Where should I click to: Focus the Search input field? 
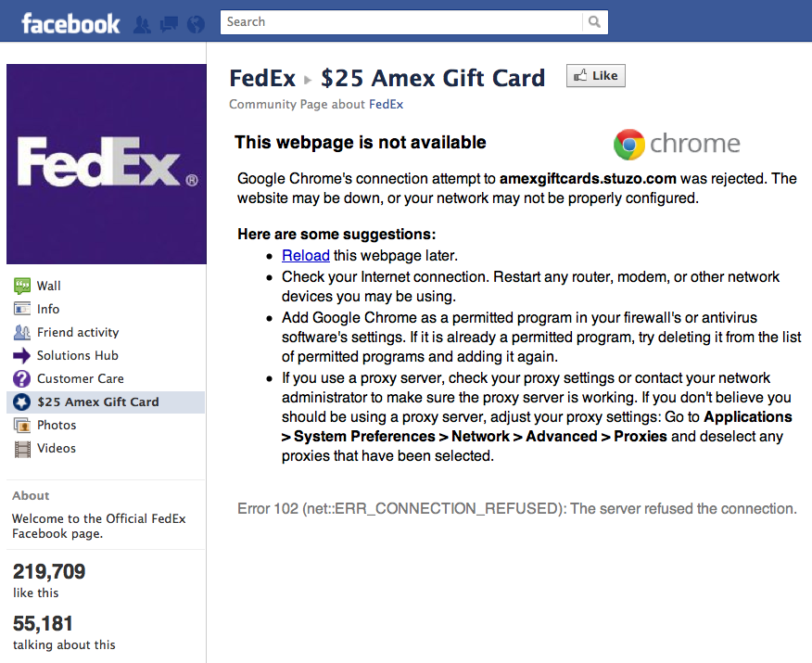pyautogui.click(x=402, y=21)
